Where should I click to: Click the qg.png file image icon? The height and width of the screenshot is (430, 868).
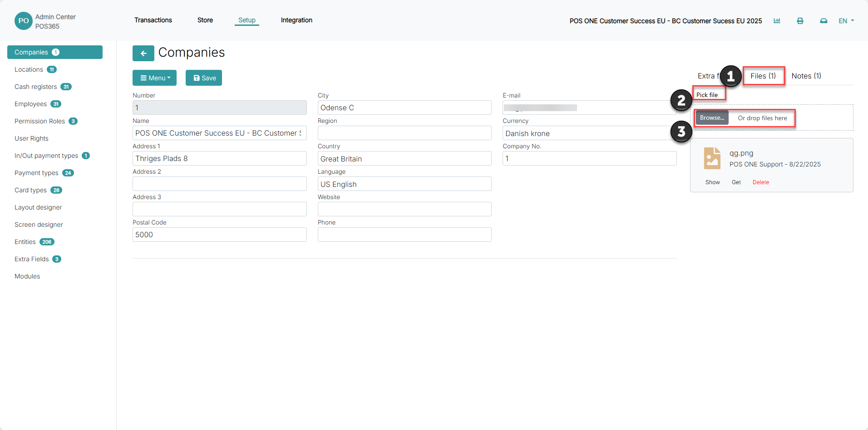(x=712, y=158)
